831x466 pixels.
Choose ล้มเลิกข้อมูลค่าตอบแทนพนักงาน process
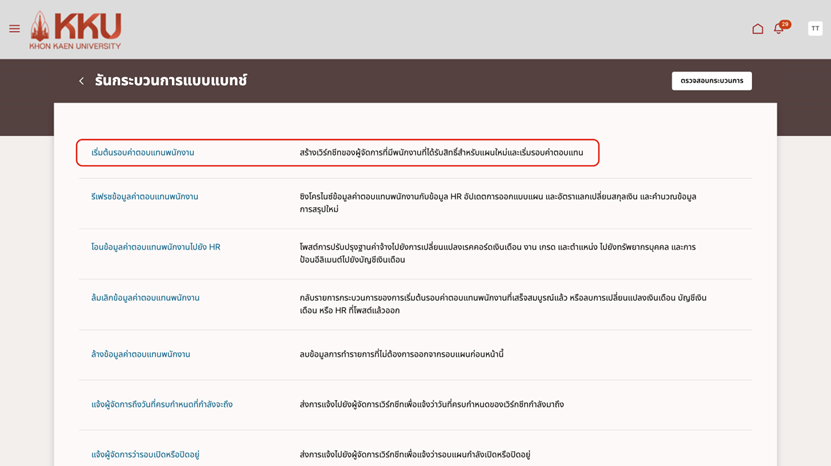tap(146, 298)
